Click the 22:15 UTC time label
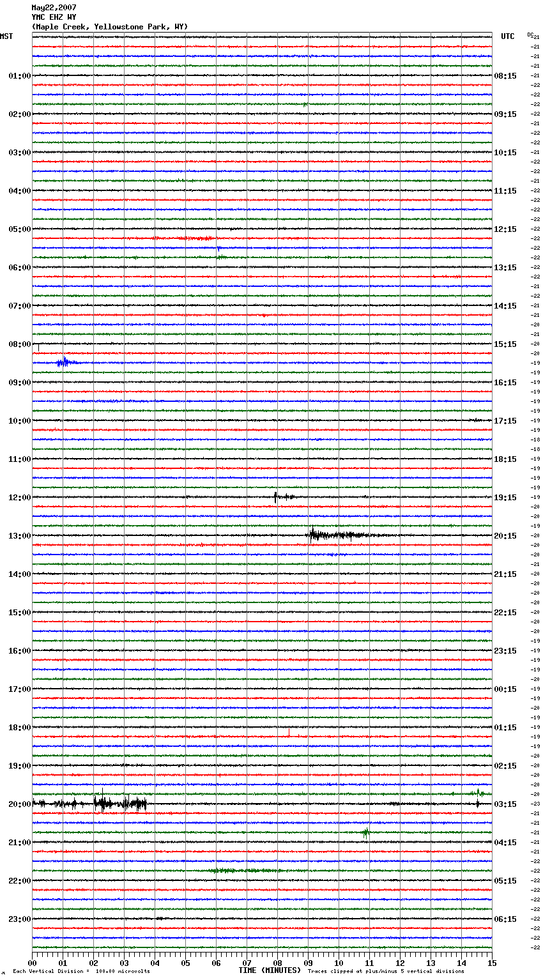The width and height of the screenshot is (543, 980). click(505, 613)
